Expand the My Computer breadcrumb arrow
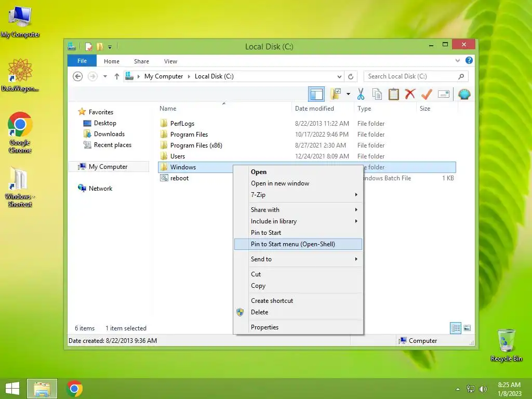The height and width of the screenshot is (399, 532). click(189, 76)
